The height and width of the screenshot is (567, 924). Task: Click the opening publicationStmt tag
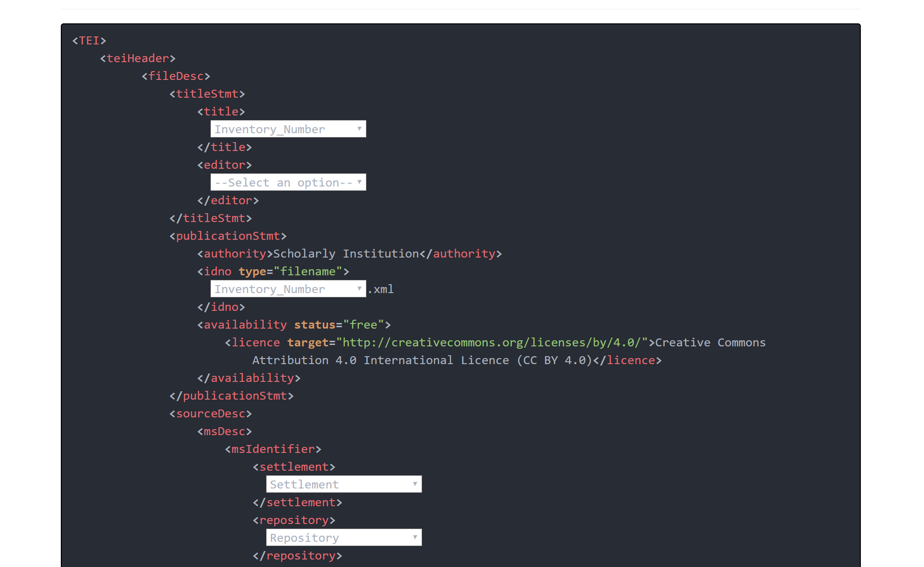[228, 236]
